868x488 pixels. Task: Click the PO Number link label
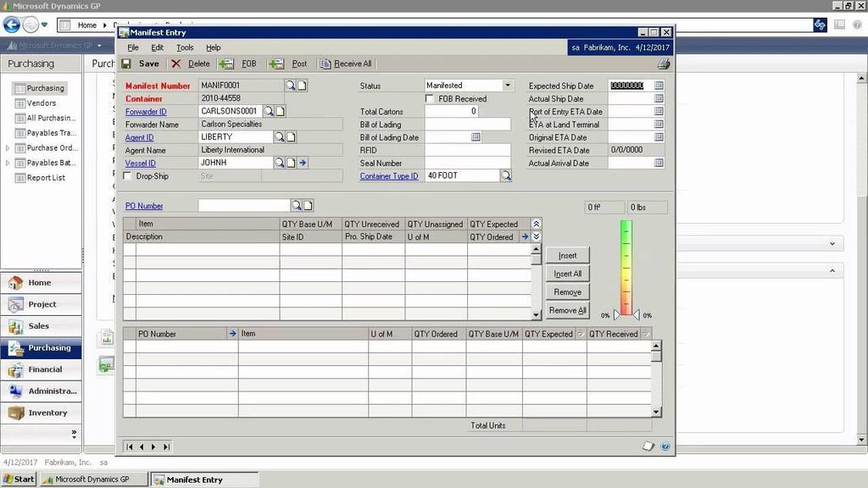[144, 206]
